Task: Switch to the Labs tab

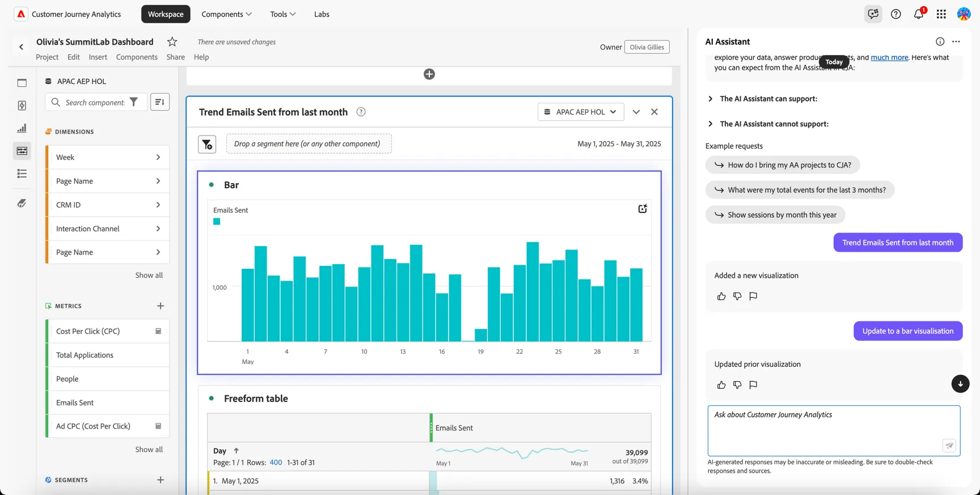Action: coord(322,14)
